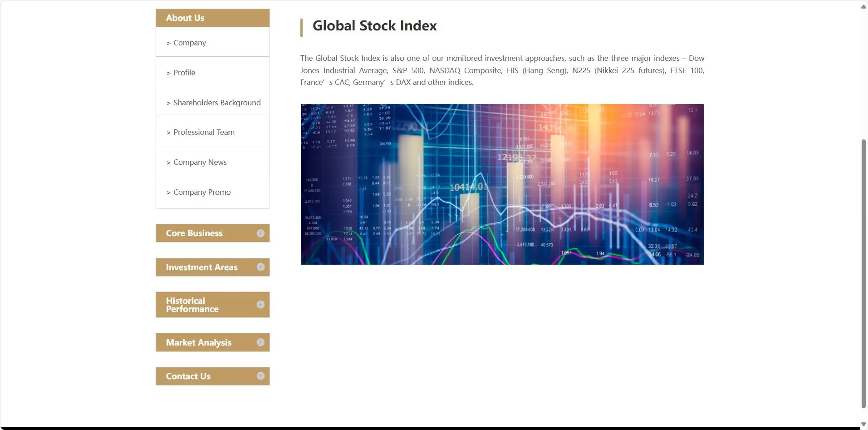868x430 pixels.
Task: Expand Historical Performance with plus icon
Action: pyautogui.click(x=260, y=305)
